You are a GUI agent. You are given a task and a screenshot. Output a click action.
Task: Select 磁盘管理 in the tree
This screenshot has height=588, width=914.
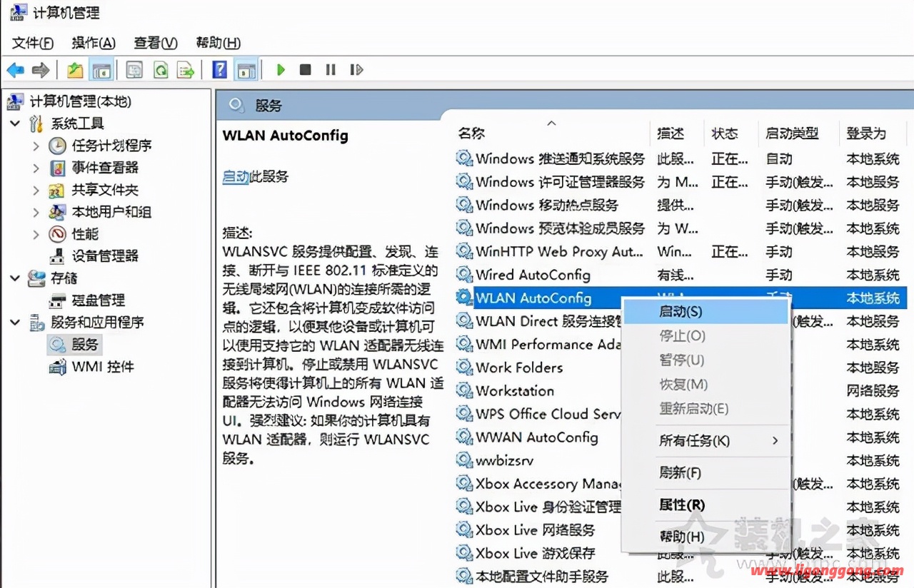87,300
